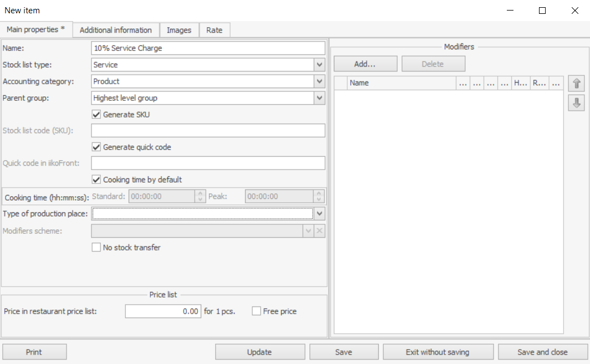The height and width of the screenshot is (364, 590).
Task: Click Add... in the Modifiers panel
Action: click(x=365, y=64)
